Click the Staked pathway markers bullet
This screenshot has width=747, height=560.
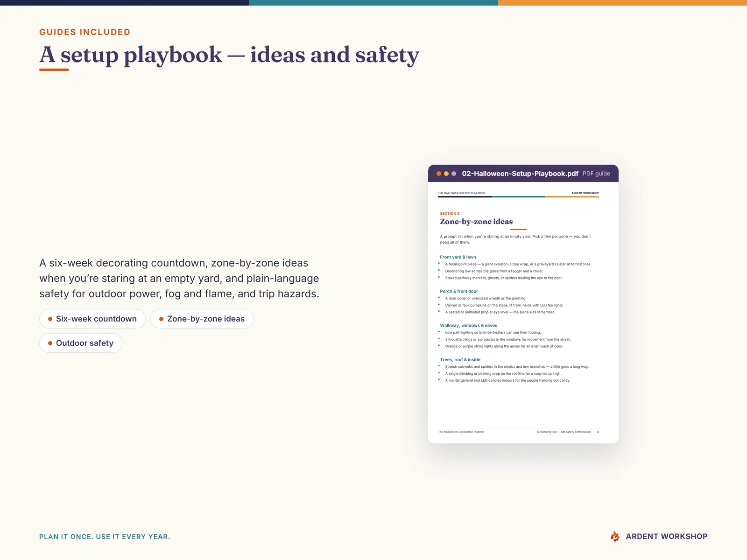pyautogui.click(x=504, y=278)
